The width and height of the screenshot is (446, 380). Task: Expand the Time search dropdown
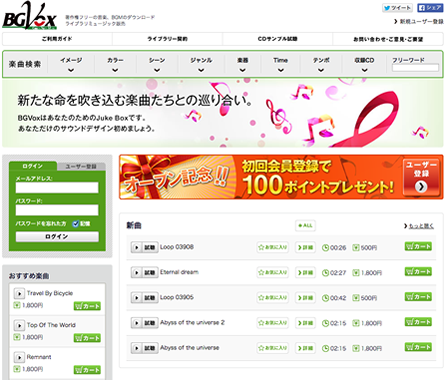tap(281, 64)
